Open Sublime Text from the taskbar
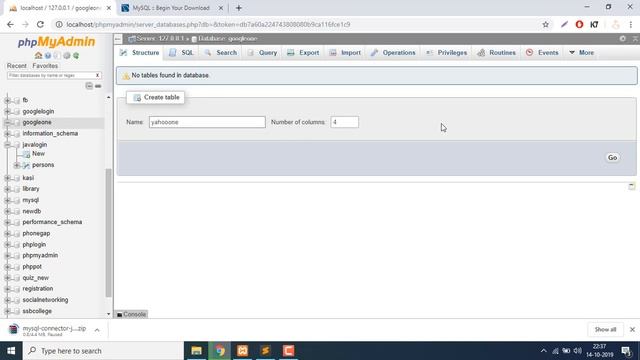 pos(265,351)
